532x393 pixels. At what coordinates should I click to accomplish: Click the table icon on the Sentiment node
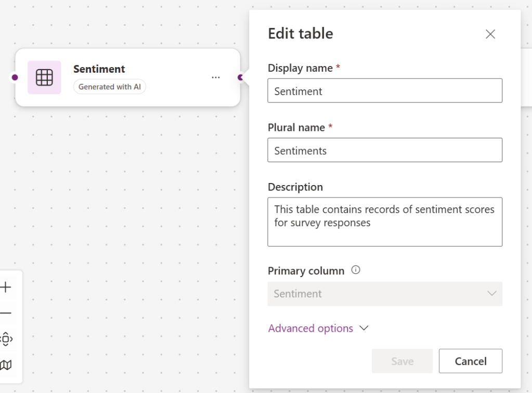click(44, 77)
